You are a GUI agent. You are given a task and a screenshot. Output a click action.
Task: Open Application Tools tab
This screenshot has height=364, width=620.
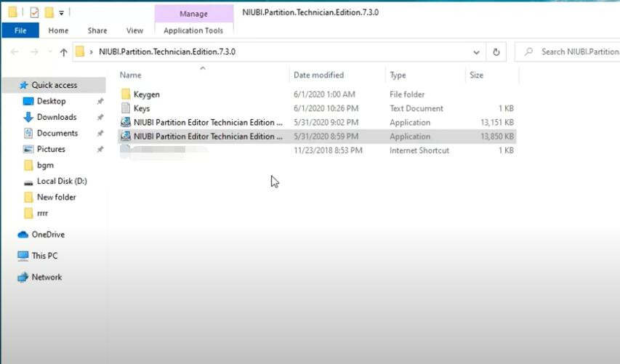click(193, 31)
